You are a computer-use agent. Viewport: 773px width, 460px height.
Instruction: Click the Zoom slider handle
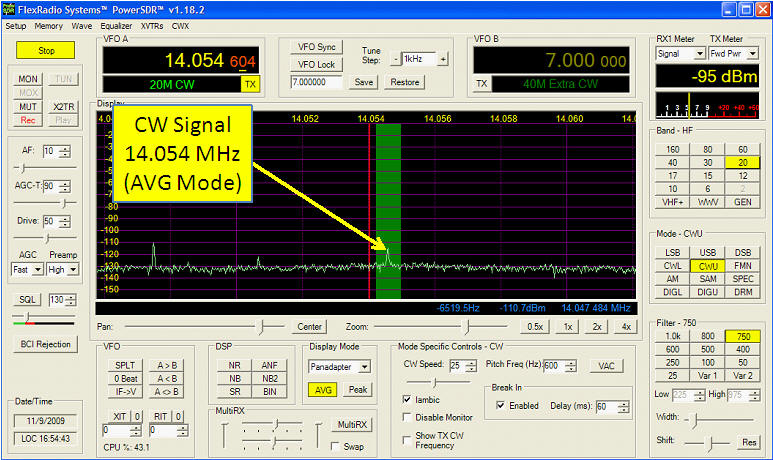click(x=466, y=326)
